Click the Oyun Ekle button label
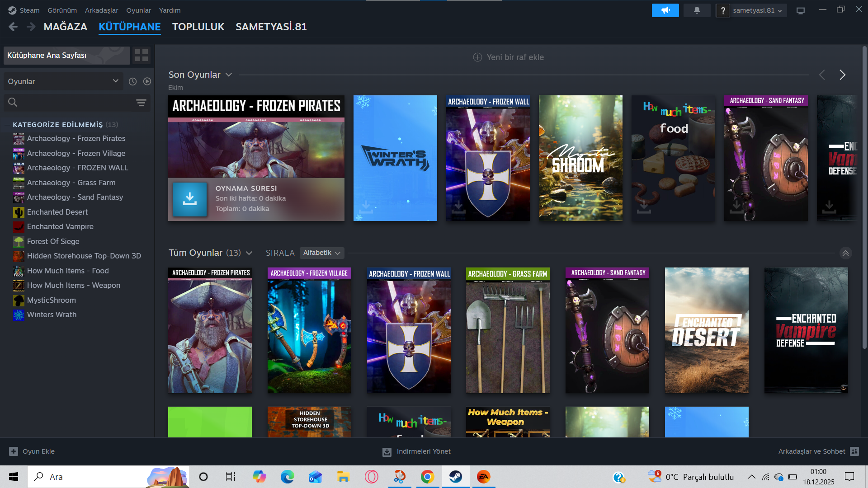The height and width of the screenshot is (488, 868). click(x=39, y=451)
